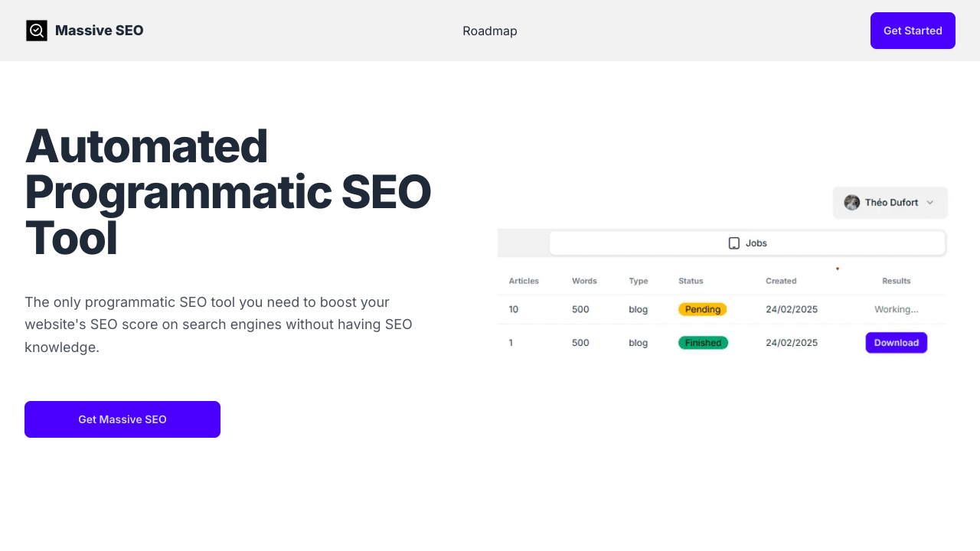Screen dimensions: 980x551
Task: Click the Massive SEO wordmark text
Action: pyautogui.click(x=99, y=31)
